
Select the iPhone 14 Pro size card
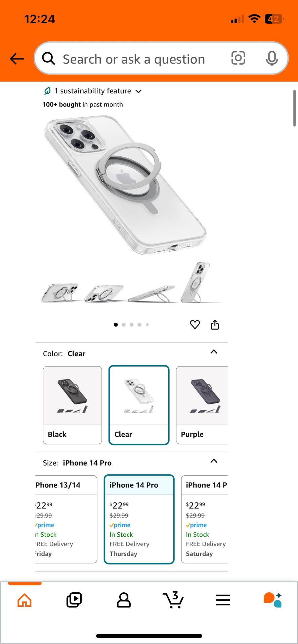point(139,519)
